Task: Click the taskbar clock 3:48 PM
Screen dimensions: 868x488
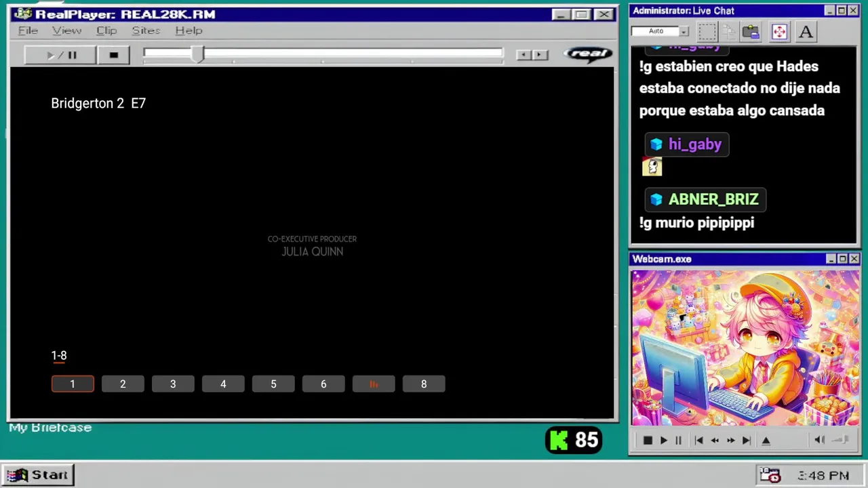Action: [x=823, y=476]
